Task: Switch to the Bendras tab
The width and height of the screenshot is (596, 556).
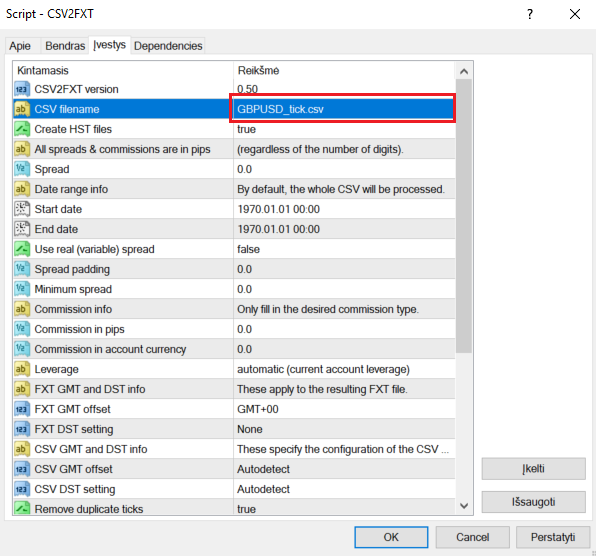Action: tap(65, 46)
